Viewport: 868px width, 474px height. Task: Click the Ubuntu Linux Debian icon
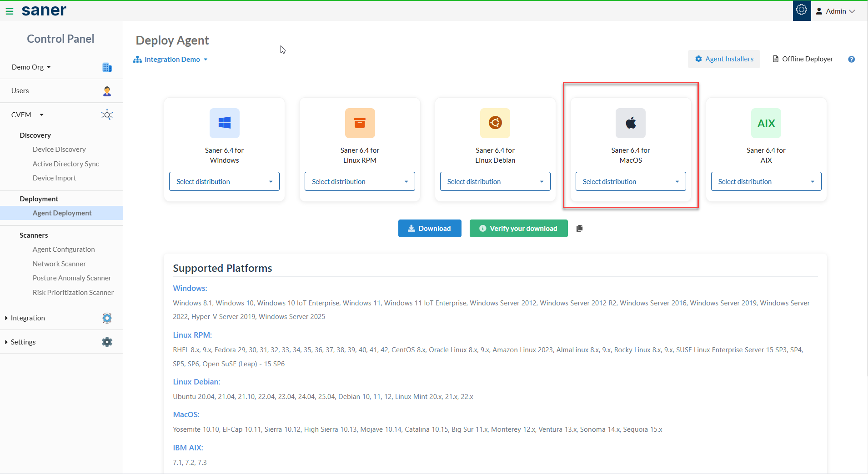(495, 123)
